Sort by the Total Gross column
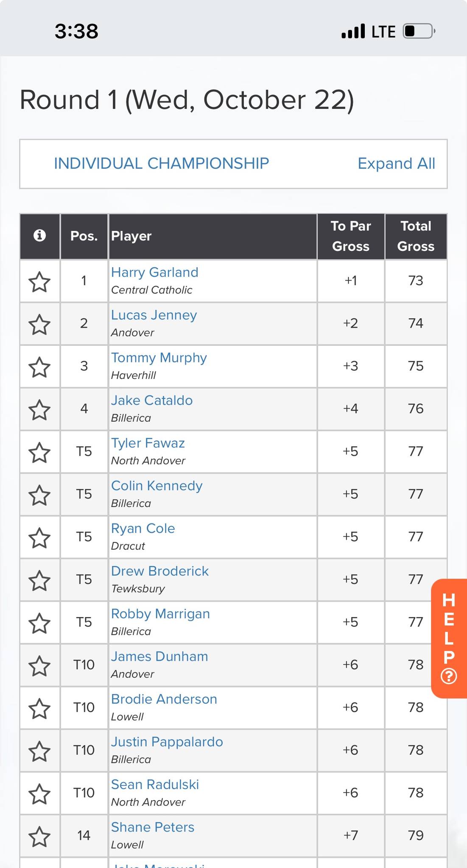This screenshot has width=467, height=868. [416, 236]
